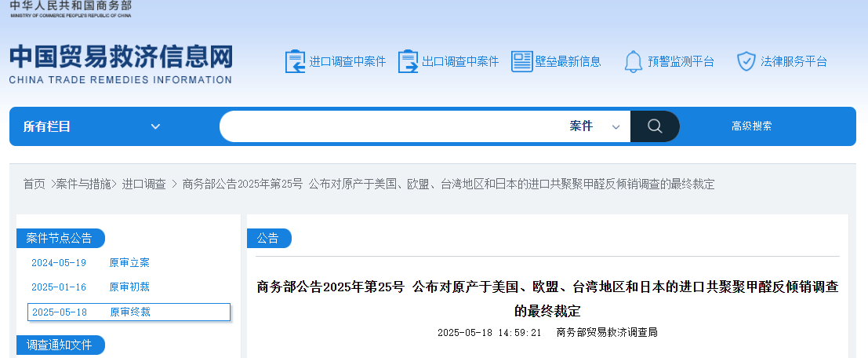The width and height of the screenshot is (868, 358).
Task: Expand the 所有栏目 dropdown
Action: (x=92, y=126)
